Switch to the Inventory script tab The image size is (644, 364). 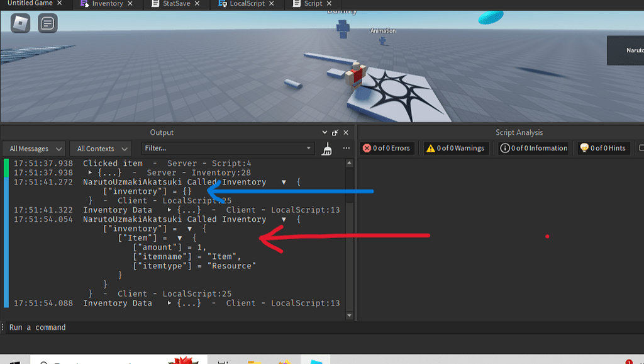pyautogui.click(x=108, y=4)
